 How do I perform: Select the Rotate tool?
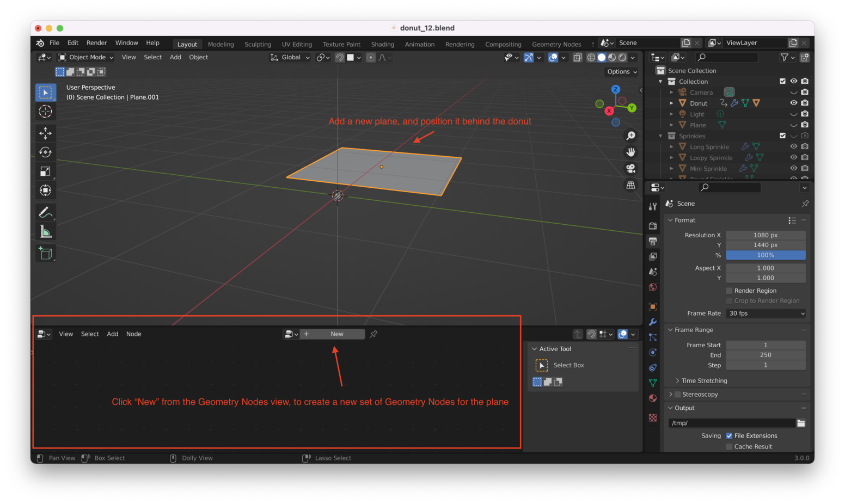click(x=46, y=152)
